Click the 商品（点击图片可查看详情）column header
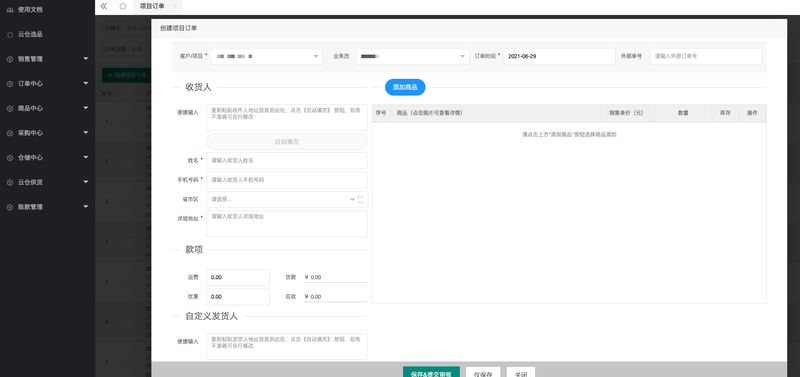Image resolution: width=800 pixels, height=377 pixels. [x=495, y=113]
